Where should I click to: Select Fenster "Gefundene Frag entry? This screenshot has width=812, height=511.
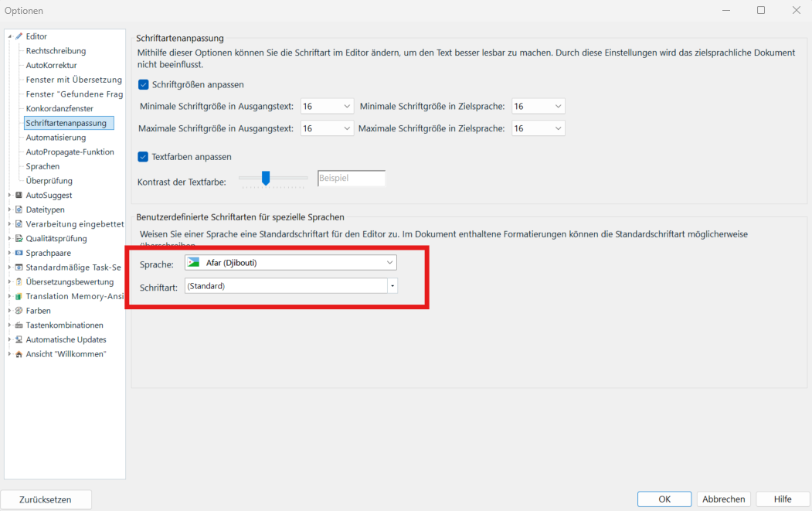[x=74, y=94]
